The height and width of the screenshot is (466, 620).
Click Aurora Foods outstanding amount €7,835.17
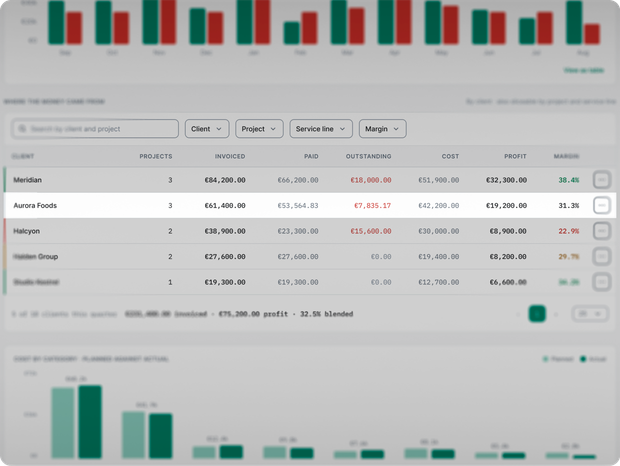[372, 206]
